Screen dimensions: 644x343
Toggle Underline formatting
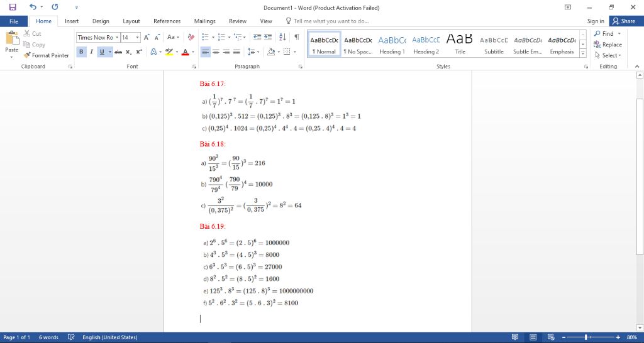(102, 52)
